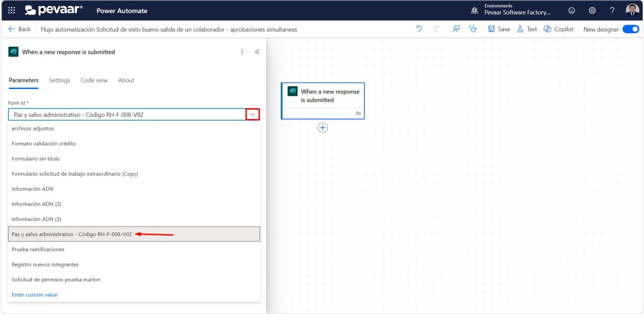Viewport: 644px width, 314px height.
Task: Open the flow analytics stethoscope icon
Action: [x=473, y=29]
